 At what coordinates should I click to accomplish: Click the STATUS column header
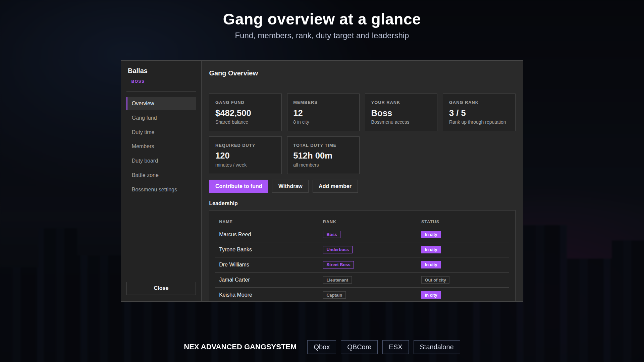[x=430, y=222]
